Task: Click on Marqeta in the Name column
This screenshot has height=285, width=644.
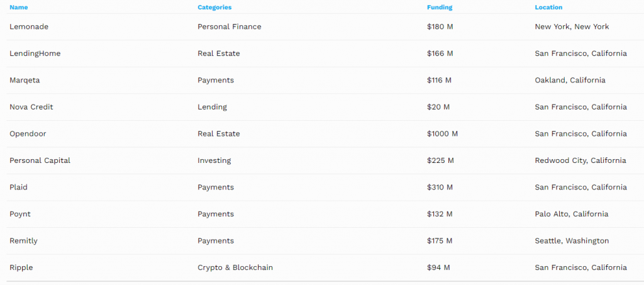Action: [25, 81]
